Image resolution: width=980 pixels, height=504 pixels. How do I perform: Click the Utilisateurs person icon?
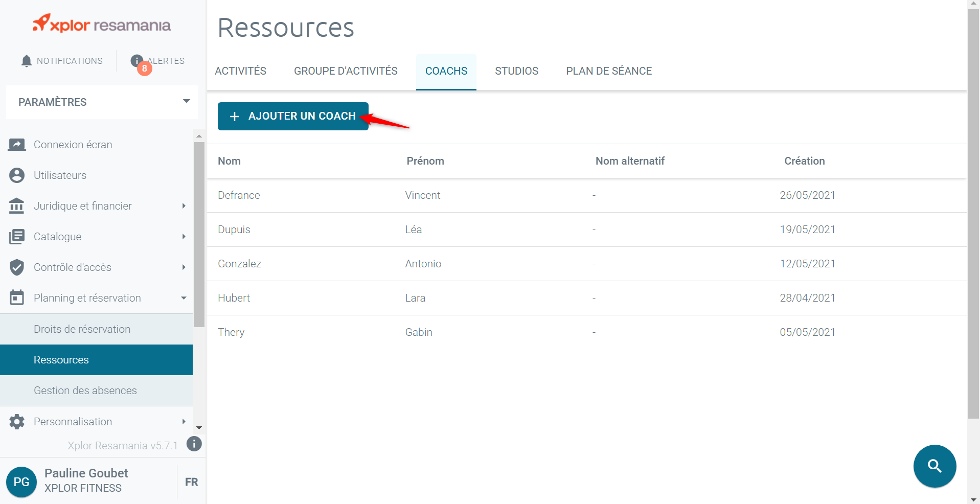(17, 175)
